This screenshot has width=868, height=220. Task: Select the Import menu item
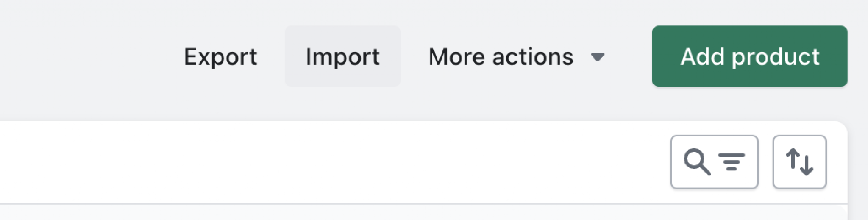(x=342, y=57)
